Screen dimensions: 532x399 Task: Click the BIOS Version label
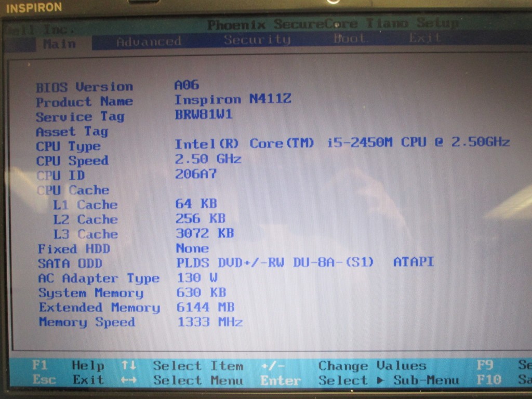(x=85, y=87)
